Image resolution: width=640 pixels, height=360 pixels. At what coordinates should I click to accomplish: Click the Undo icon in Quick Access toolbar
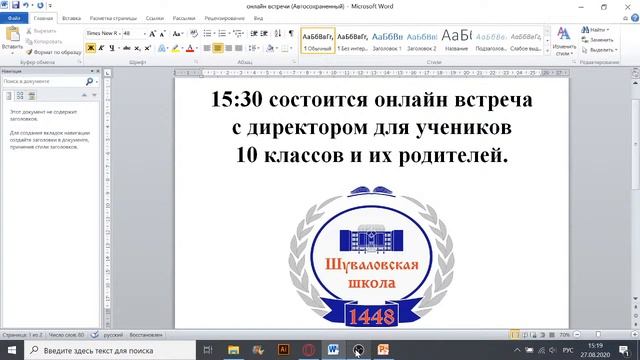(x=26, y=5)
